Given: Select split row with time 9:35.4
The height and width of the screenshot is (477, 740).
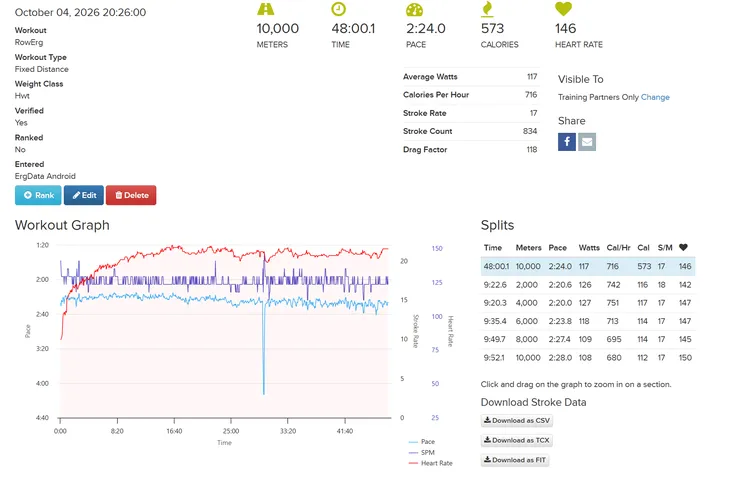Looking at the screenshot, I should coord(588,321).
